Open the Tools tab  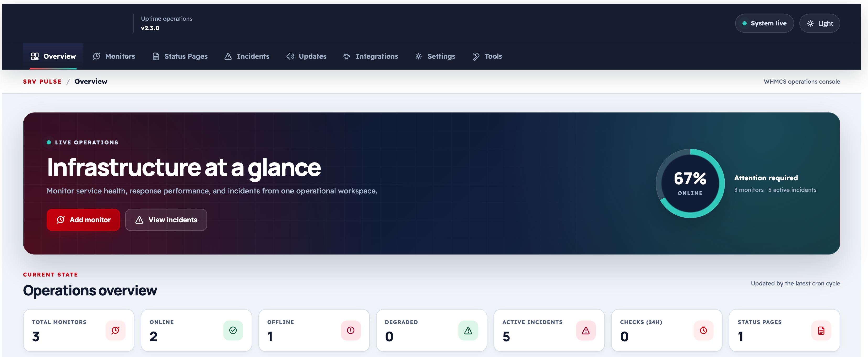pyautogui.click(x=487, y=56)
